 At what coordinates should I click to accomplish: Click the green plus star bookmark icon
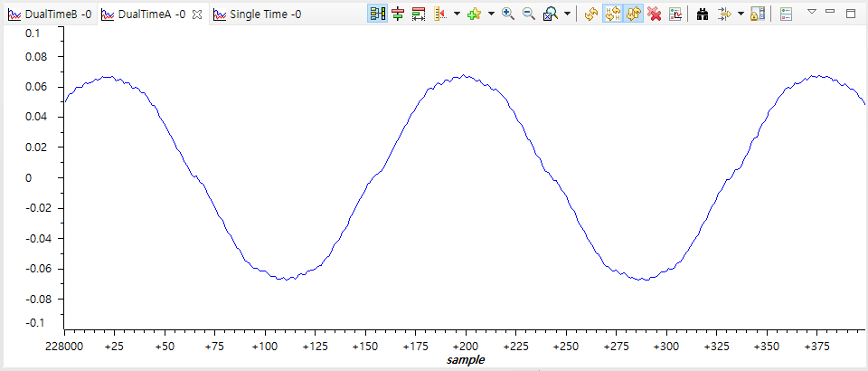click(x=474, y=14)
